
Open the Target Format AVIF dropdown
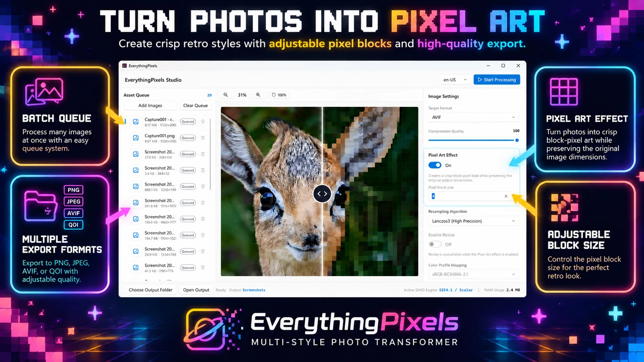point(474,117)
